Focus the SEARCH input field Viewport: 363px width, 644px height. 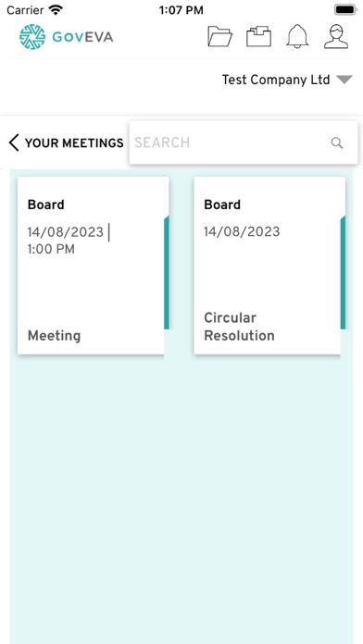click(244, 142)
